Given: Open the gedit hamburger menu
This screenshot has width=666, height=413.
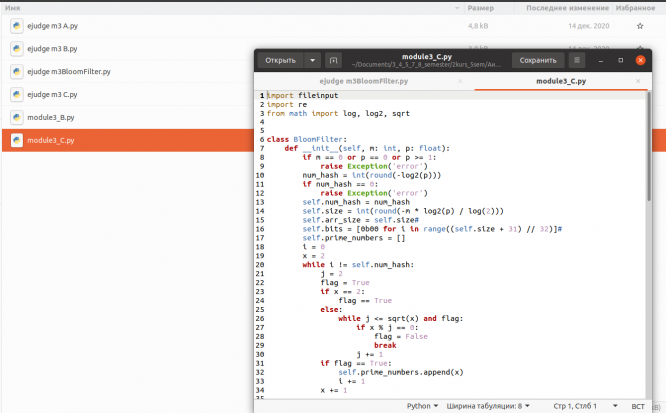Looking at the screenshot, I should (576, 60).
